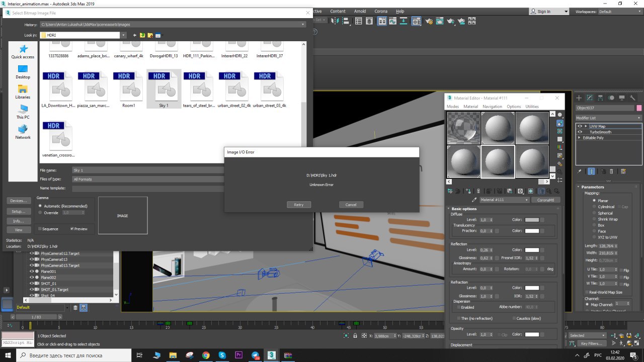Toggle Show End Result in modifier stack
The width and height of the screenshot is (644, 362).
pos(591,171)
